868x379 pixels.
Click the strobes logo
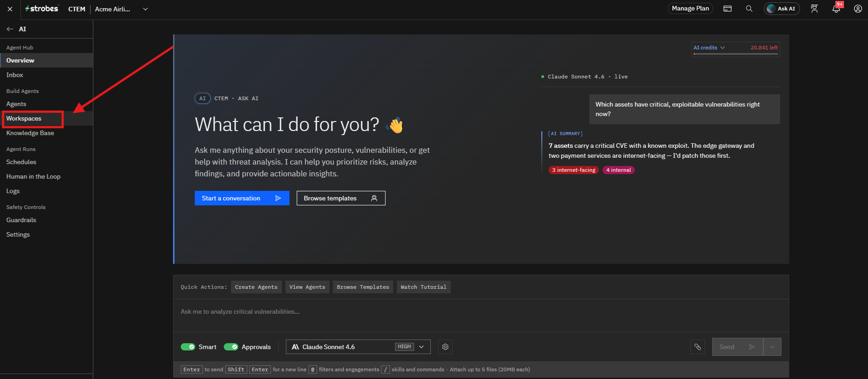(x=42, y=9)
